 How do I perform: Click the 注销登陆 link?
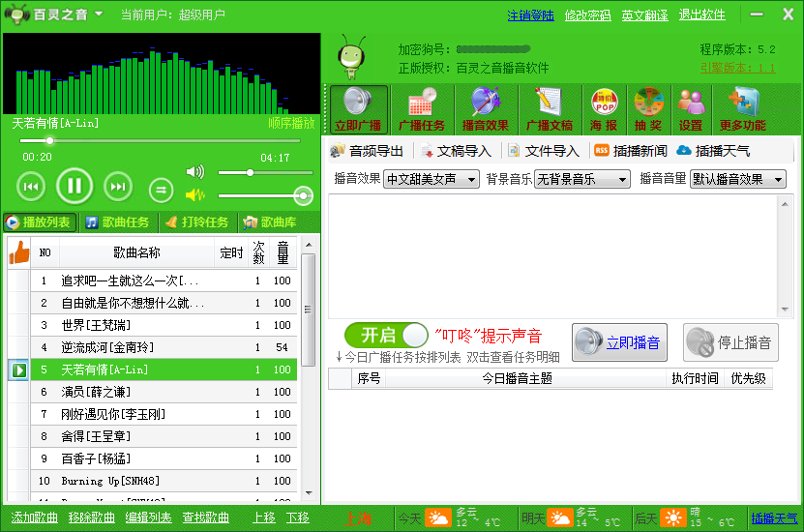point(531,15)
